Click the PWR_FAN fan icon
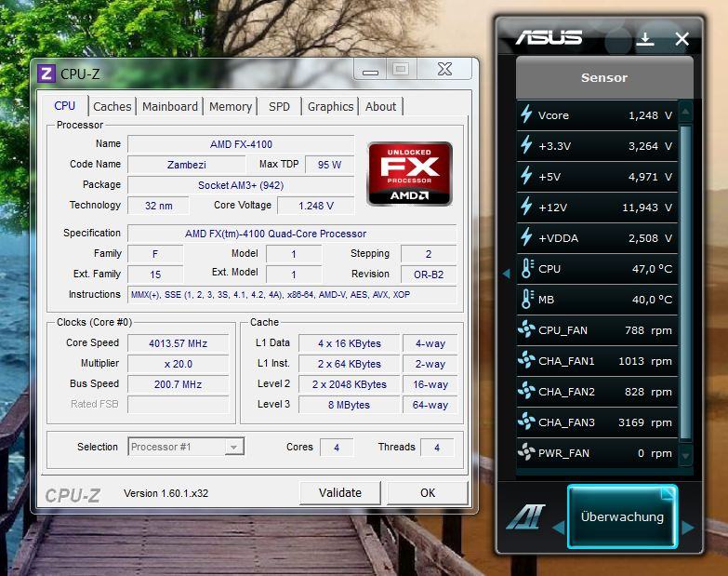Screen dimensions: 728x576 526,451
